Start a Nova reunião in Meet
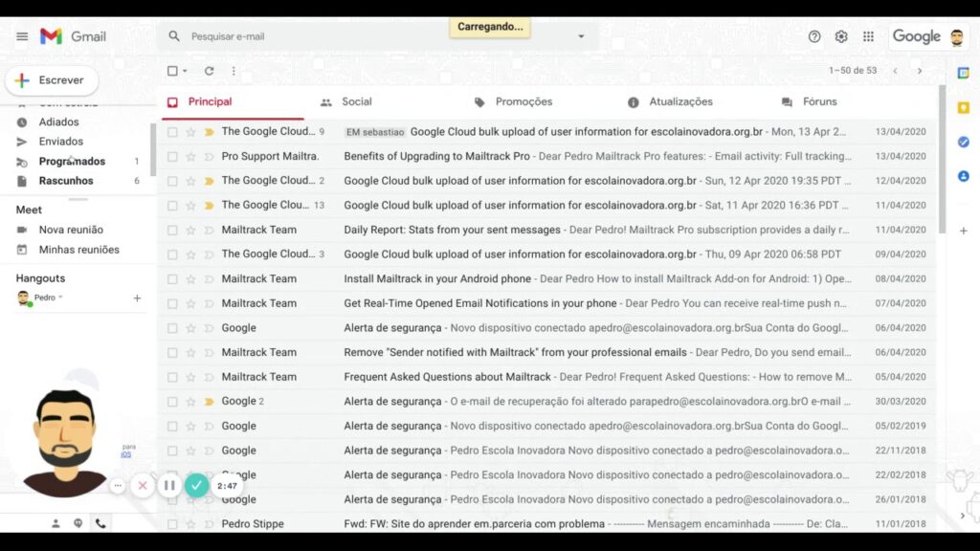Screen dimensions: 980x551 click(x=71, y=230)
